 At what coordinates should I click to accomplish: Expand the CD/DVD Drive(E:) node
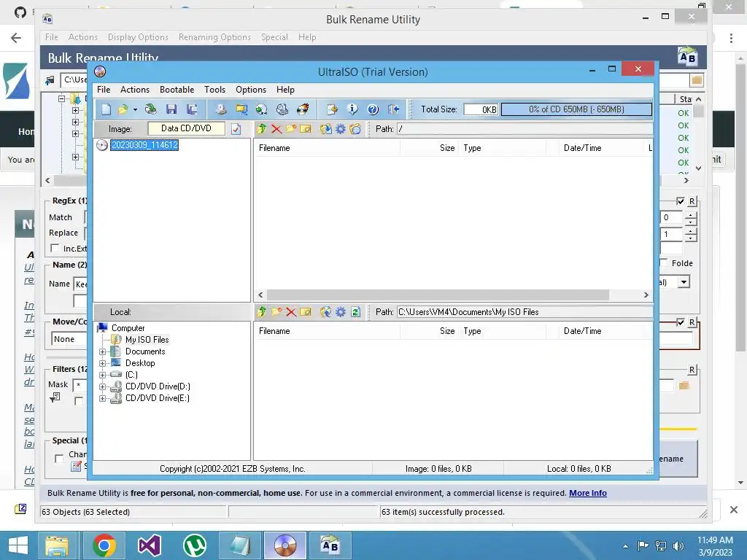102,398
